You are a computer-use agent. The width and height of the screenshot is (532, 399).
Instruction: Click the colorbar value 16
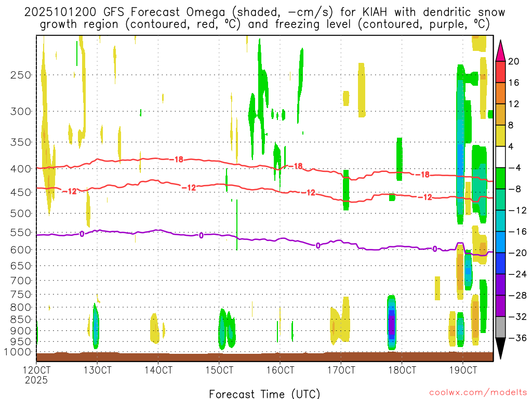tap(514, 83)
